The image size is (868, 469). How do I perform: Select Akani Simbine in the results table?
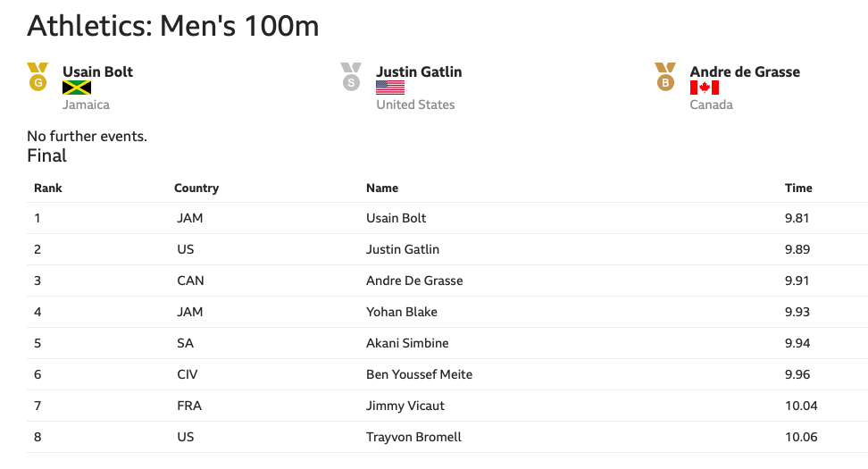pyautogui.click(x=407, y=343)
